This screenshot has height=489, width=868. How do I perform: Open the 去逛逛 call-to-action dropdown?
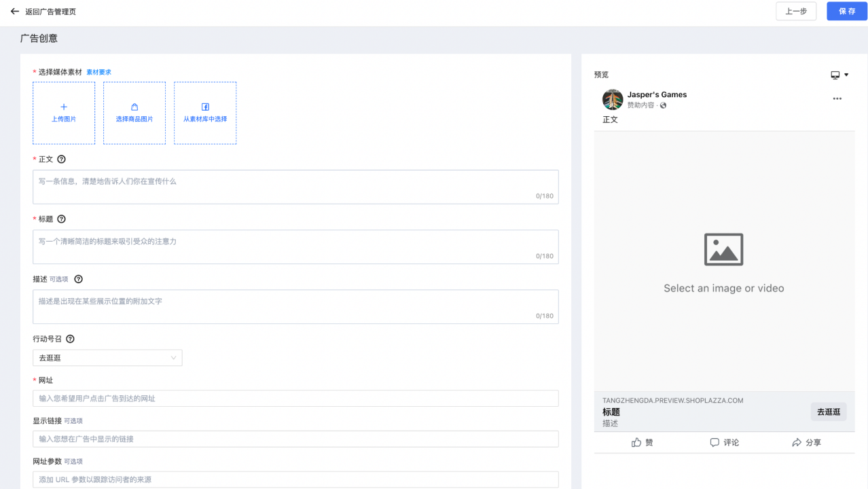click(107, 358)
